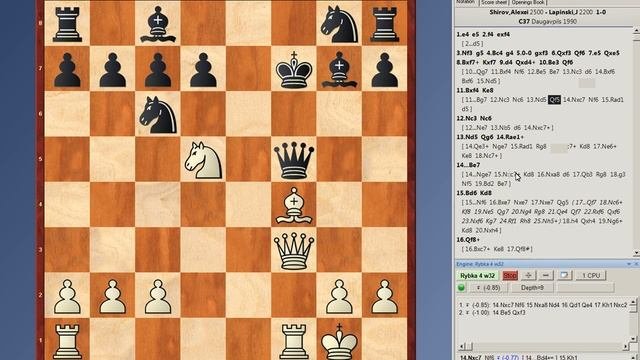Click engine line 2 with 14.Be5 Qxf3
This screenshot has height=360, width=640.
click(x=492, y=313)
